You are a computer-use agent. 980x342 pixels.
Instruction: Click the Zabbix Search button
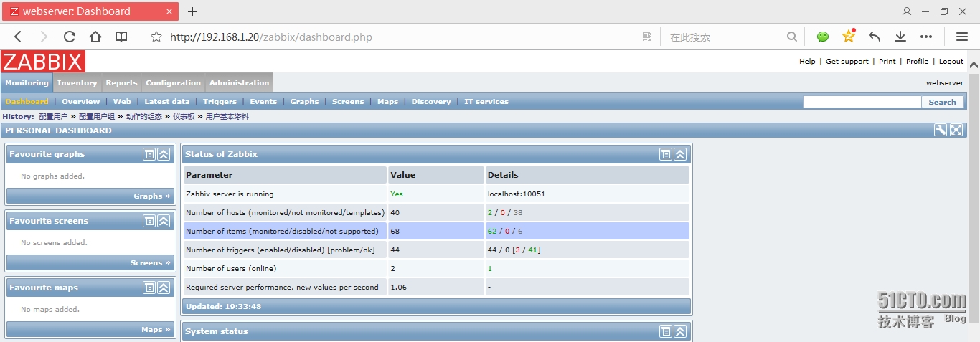942,102
